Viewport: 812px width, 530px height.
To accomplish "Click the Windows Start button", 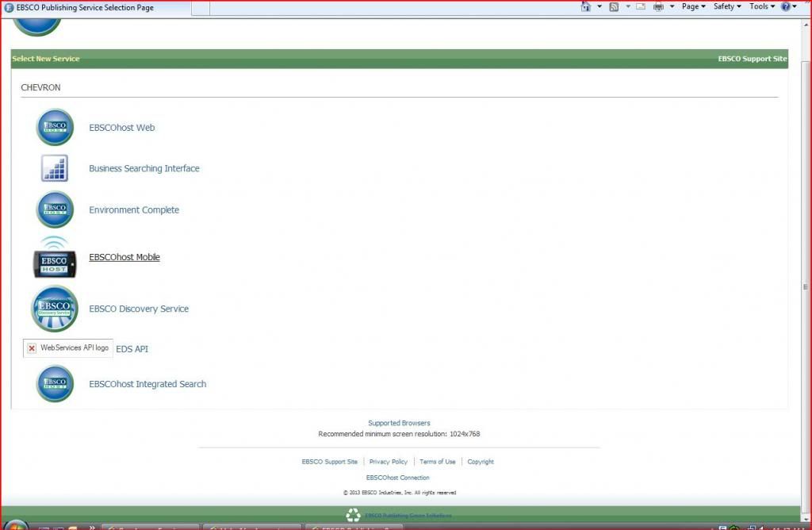I will [16, 525].
